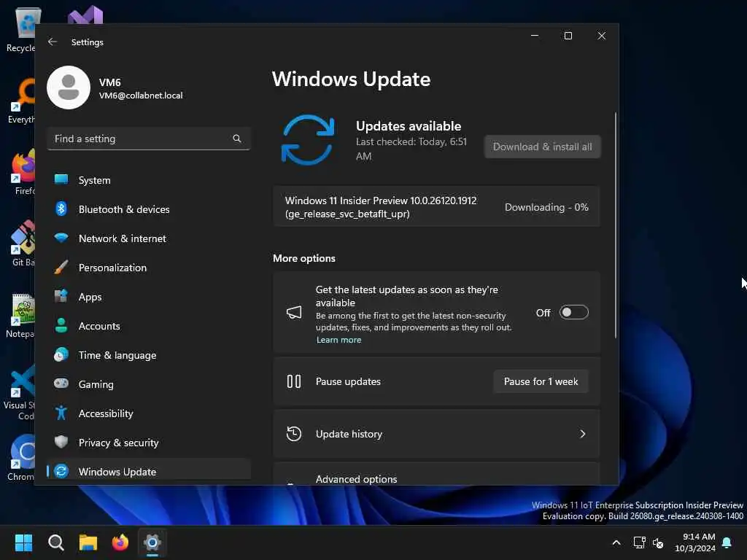Click the Time & language clock icon

(x=61, y=355)
